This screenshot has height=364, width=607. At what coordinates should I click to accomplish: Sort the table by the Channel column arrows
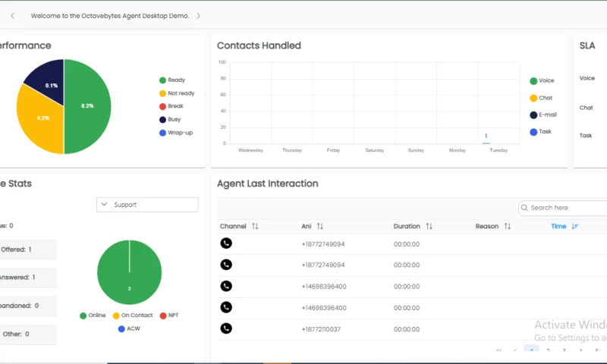(x=255, y=226)
